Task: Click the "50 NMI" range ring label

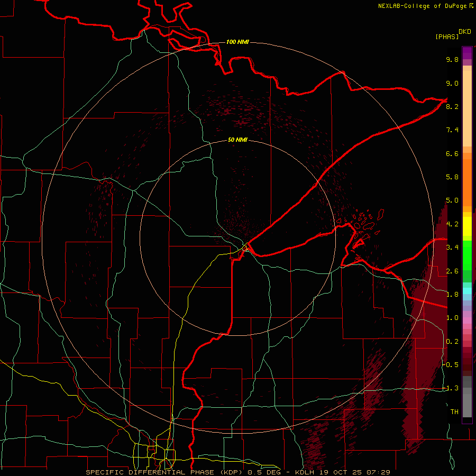Action: click(237, 140)
